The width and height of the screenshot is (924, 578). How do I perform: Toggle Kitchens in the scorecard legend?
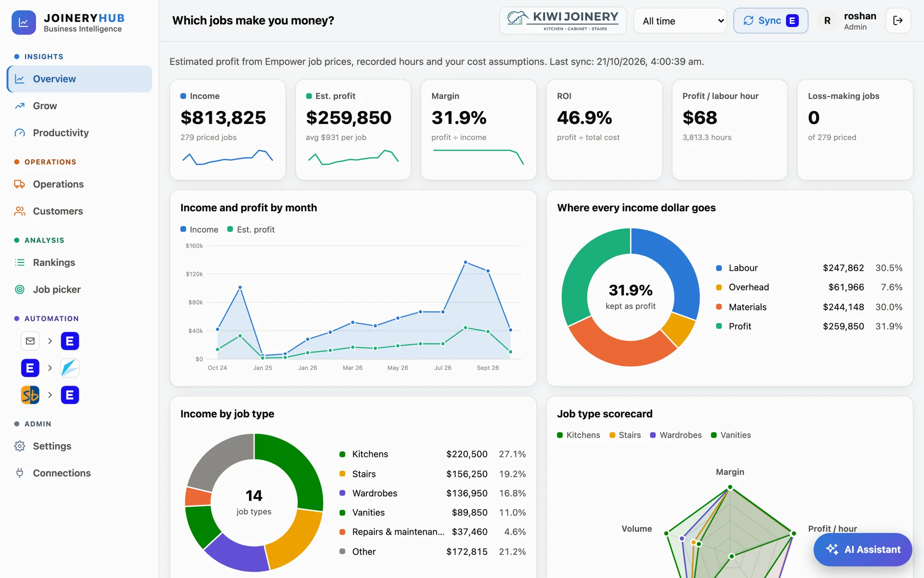click(578, 435)
